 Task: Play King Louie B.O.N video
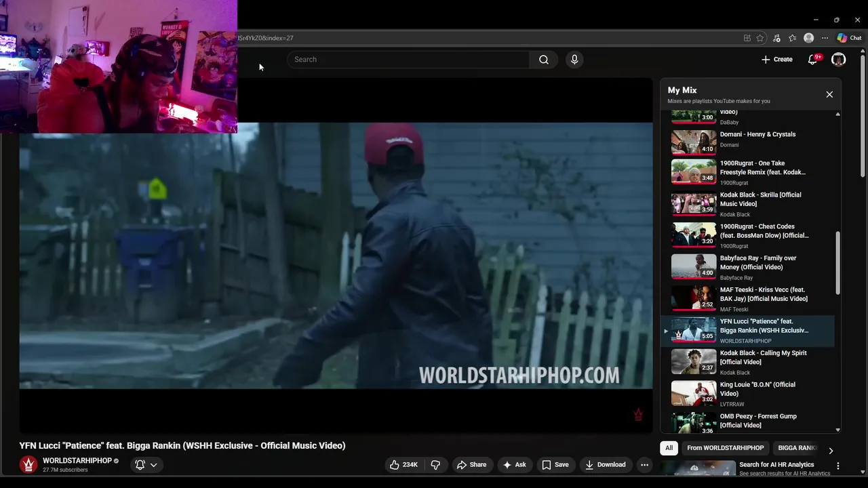click(747, 394)
